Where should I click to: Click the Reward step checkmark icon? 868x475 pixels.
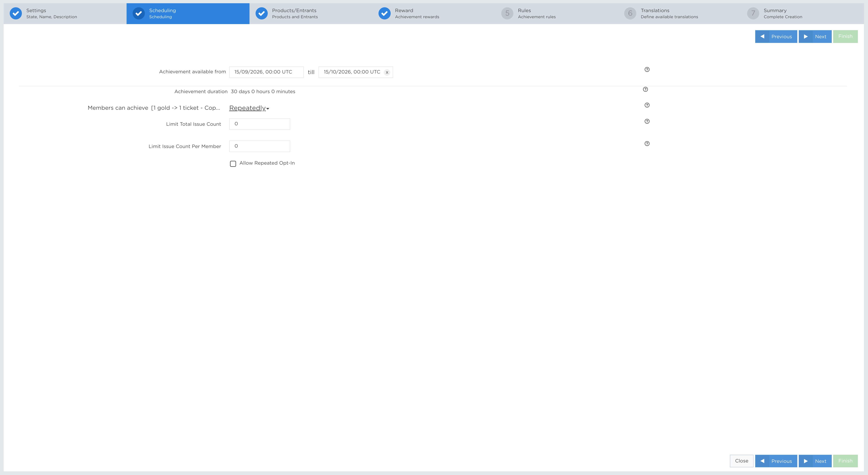(384, 14)
